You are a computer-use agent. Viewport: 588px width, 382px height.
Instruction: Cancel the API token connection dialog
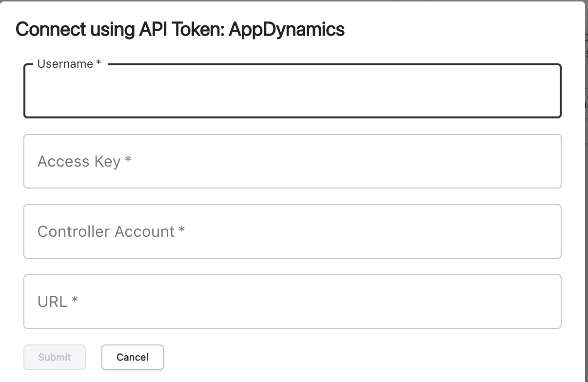click(x=133, y=357)
